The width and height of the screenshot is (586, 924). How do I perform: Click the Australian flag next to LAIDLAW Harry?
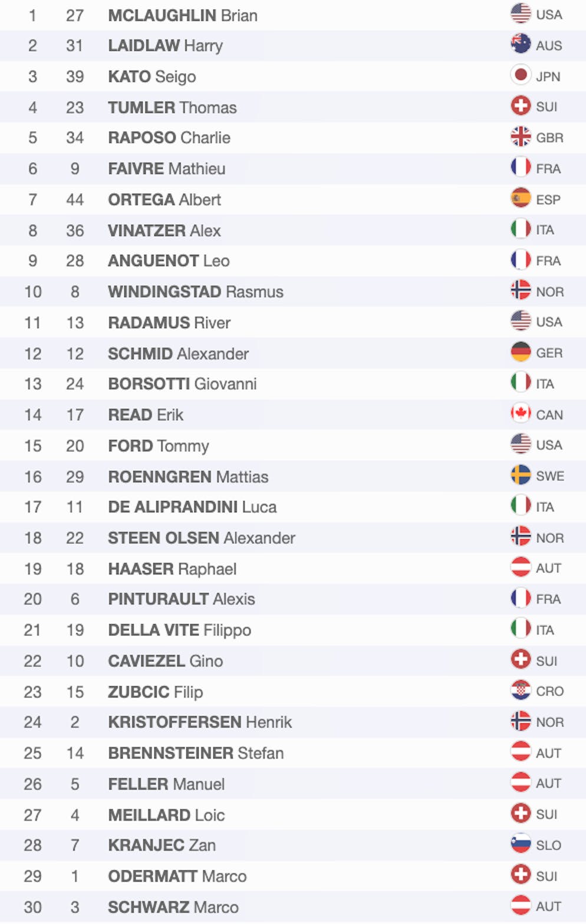pos(521,44)
